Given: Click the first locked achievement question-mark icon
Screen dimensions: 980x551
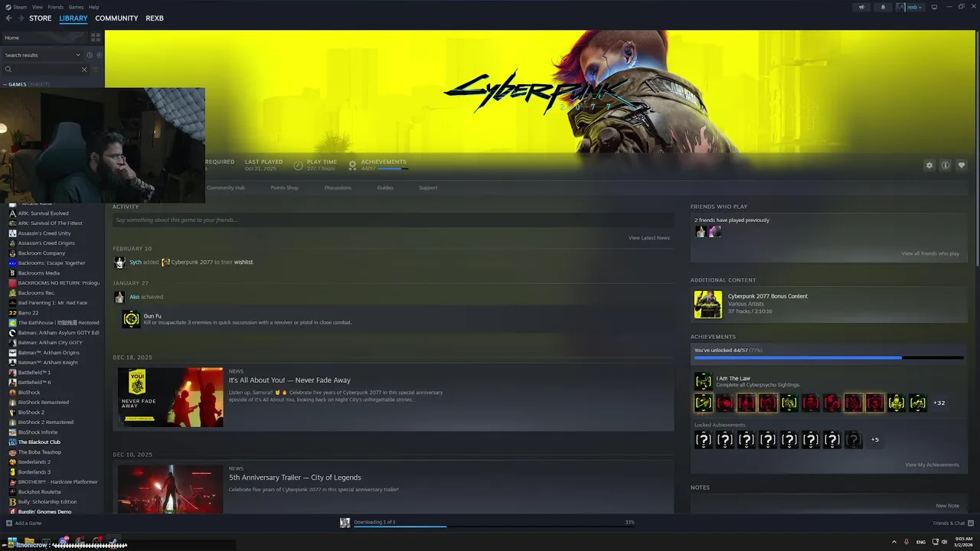Looking at the screenshot, I should click(703, 440).
